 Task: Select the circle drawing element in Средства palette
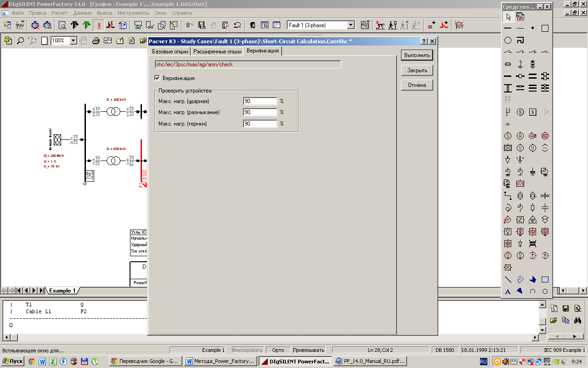[x=508, y=40]
